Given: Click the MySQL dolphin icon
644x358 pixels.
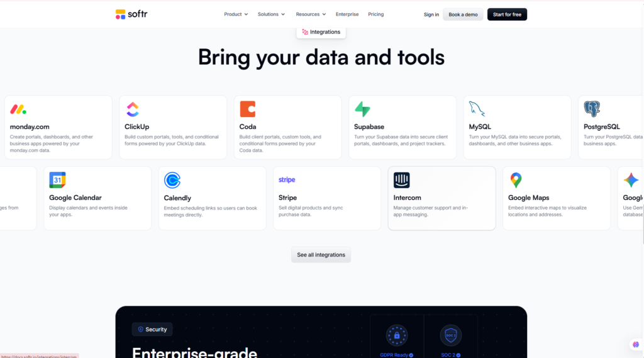Looking at the screenshot, I should click(x=477, y=109).
